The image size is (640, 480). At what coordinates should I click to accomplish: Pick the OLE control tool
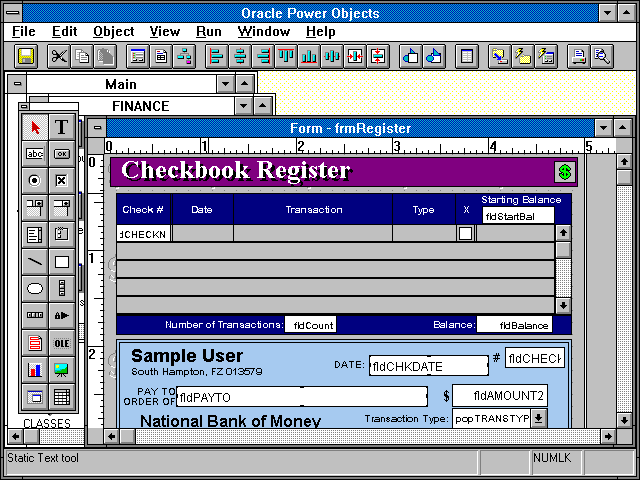61,343
